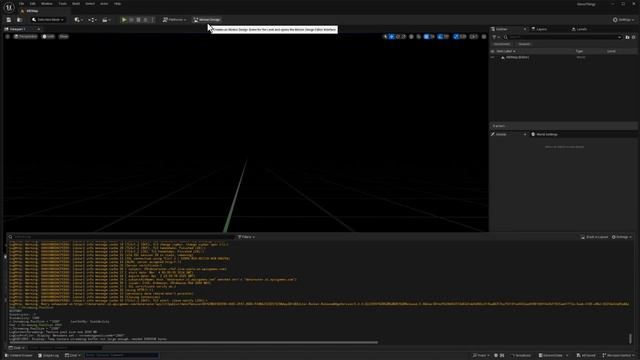Adjust the camera speed setting icon

[x=473, y=37]
